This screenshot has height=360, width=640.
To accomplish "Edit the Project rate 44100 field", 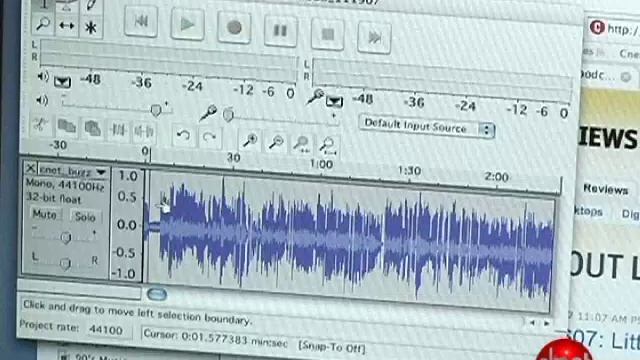I will [107, 330].
